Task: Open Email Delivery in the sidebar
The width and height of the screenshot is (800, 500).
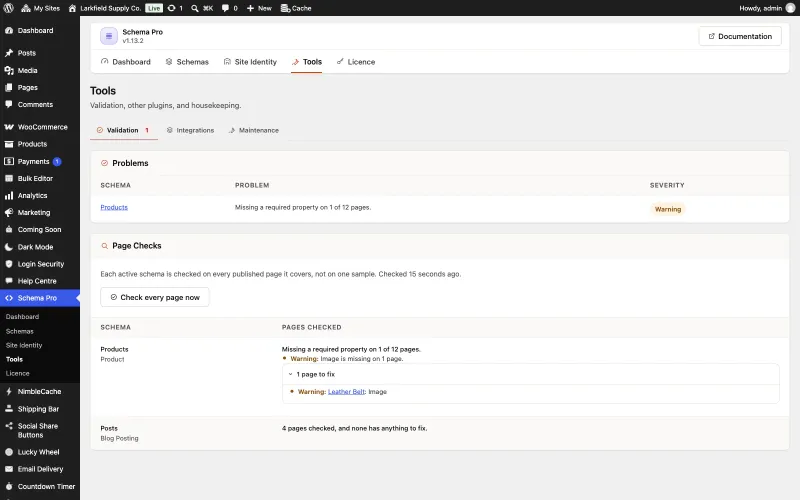Action: click(40, 469)
